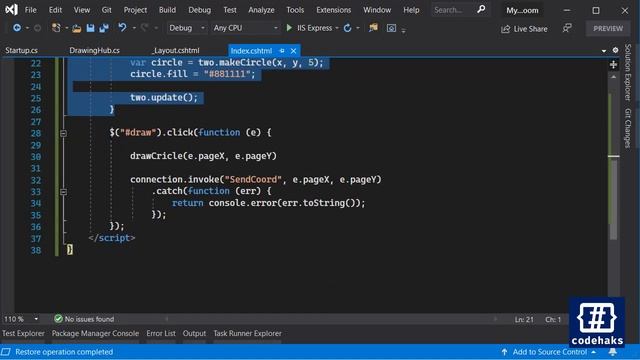Close the Index.cshtml tab
The width and height of the screenshot is (640, 360).
(x=293, y=51)
